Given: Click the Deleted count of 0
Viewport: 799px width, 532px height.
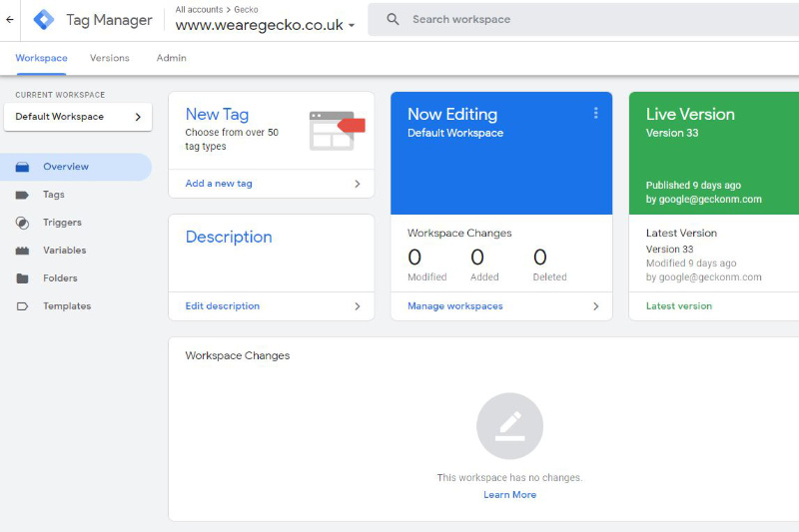Looking at the screenshot, I should pyautogui.click(x=540, y=258).
